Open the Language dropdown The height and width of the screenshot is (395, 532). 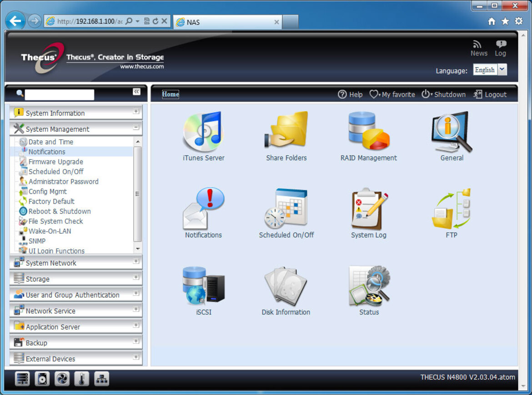pos(502,70)
